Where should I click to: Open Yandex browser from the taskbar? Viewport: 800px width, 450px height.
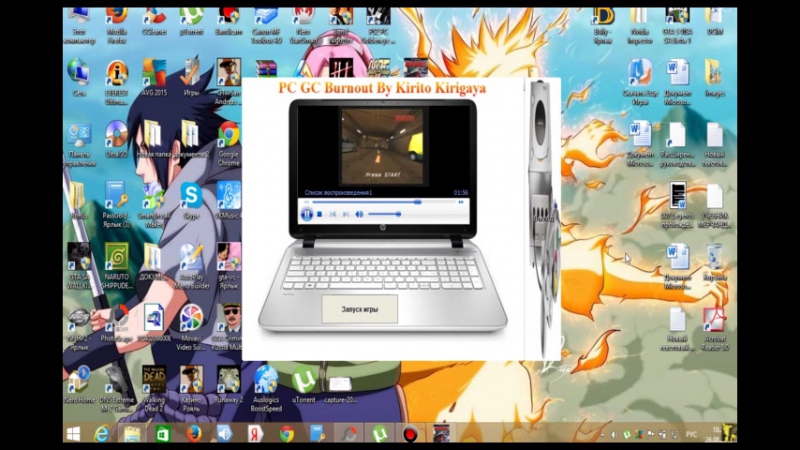click(256, 433)
